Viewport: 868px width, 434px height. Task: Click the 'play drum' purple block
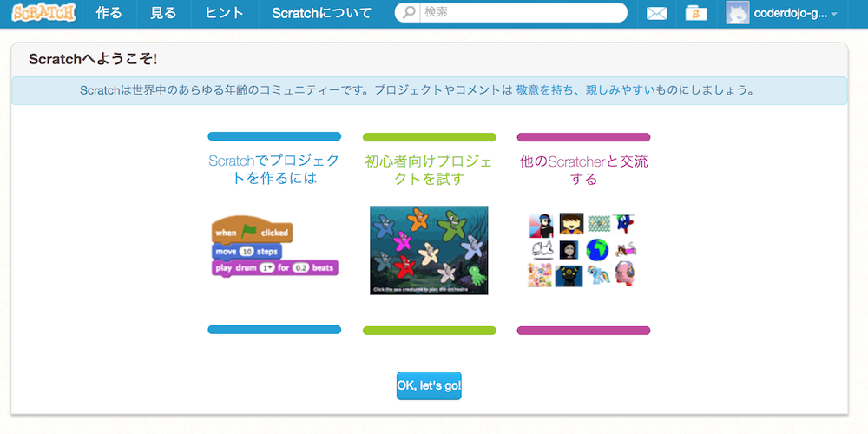click(x=274, y=268)
